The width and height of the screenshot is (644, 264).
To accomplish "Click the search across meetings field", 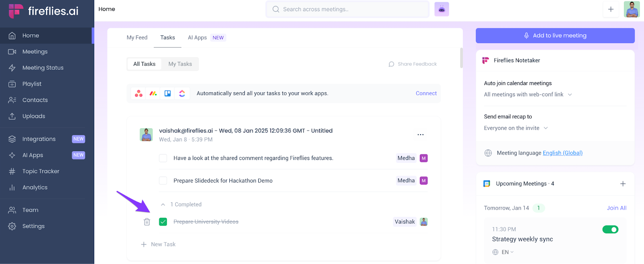I will pos(347,9).
